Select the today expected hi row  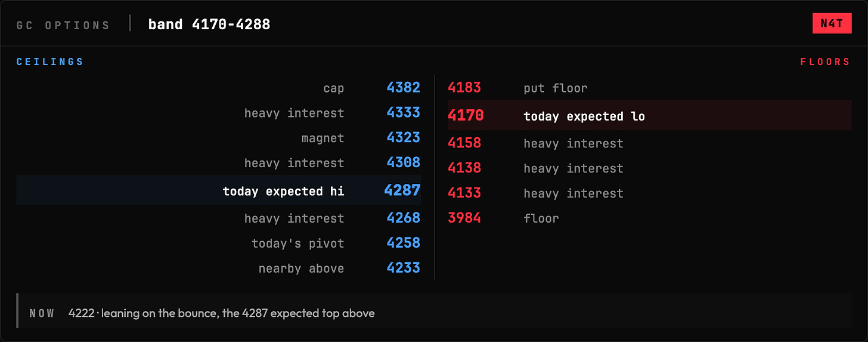click(x=219, y=190)
